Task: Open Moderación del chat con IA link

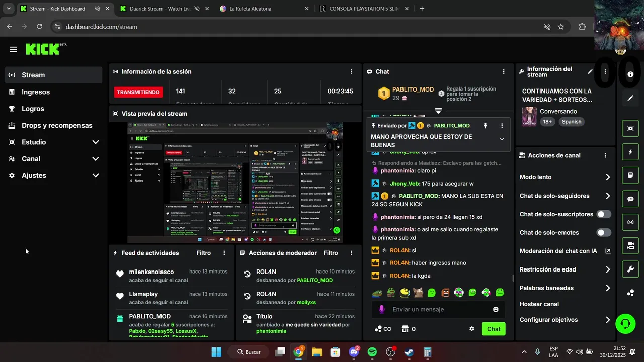Action: [x=565, y=251]
